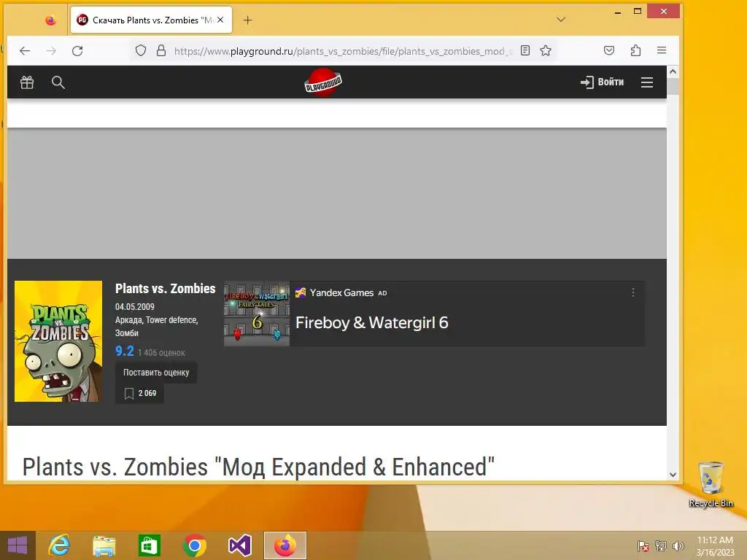Toggle reader view in address bar
747x560 pixels.
tap(525, 50)
